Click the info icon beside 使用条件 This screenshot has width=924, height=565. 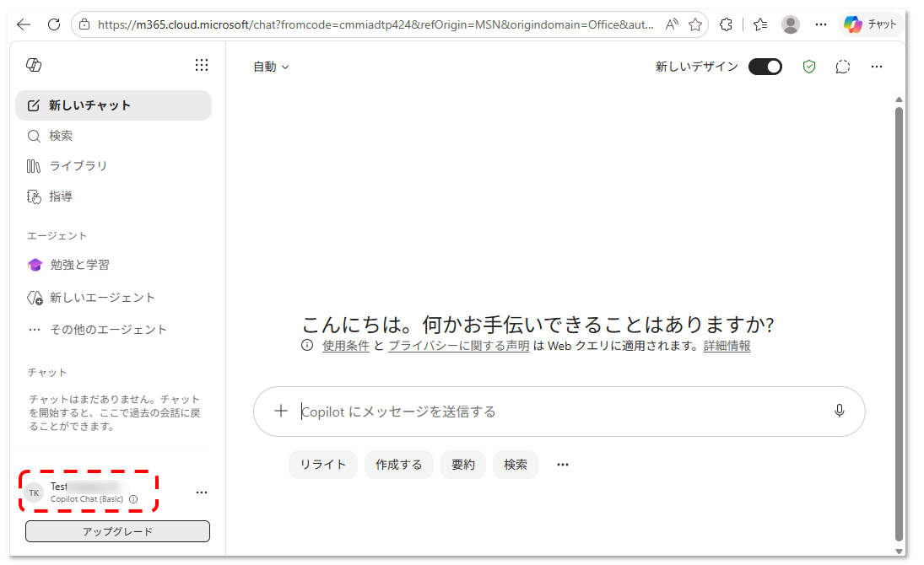pos(307,345)
